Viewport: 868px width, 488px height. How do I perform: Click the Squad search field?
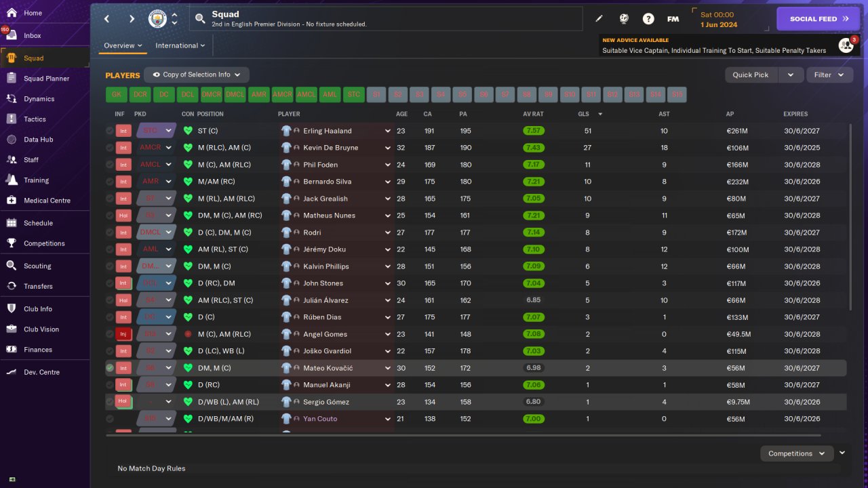pyautogui.click(x=386, y=19)
